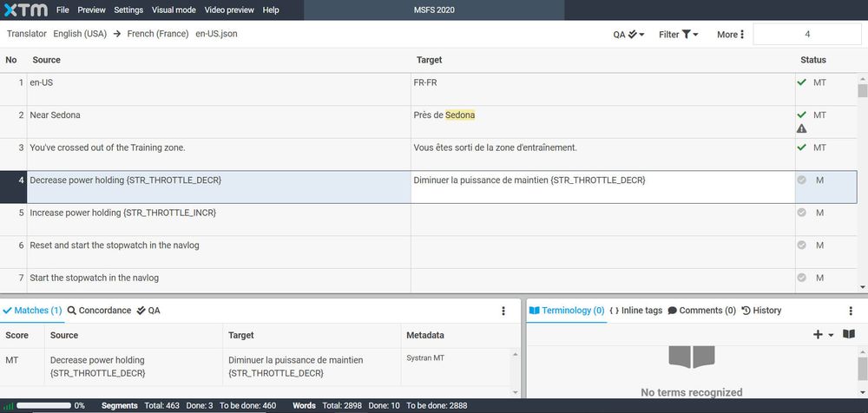Switch to the Inline tags tab
Image resolution: width=868 pixels, height=413 pixels.
tap(636, 311)
